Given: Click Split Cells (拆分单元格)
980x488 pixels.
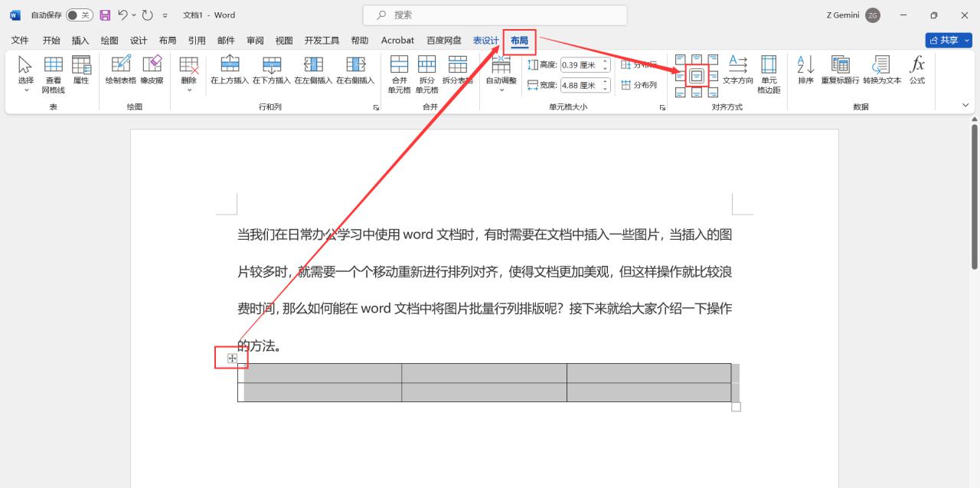Looking at the screenshot, I should pyautogui.click(x=426, y=74).
